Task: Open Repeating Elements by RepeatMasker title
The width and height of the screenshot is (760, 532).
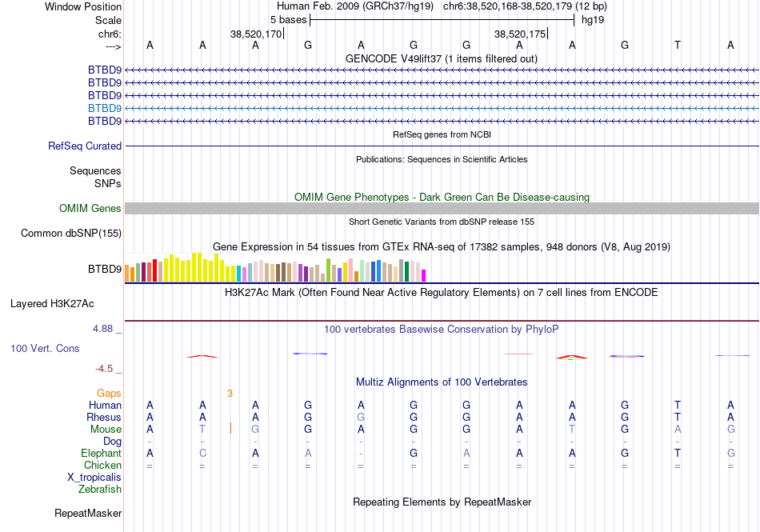Action: (442, 502)
